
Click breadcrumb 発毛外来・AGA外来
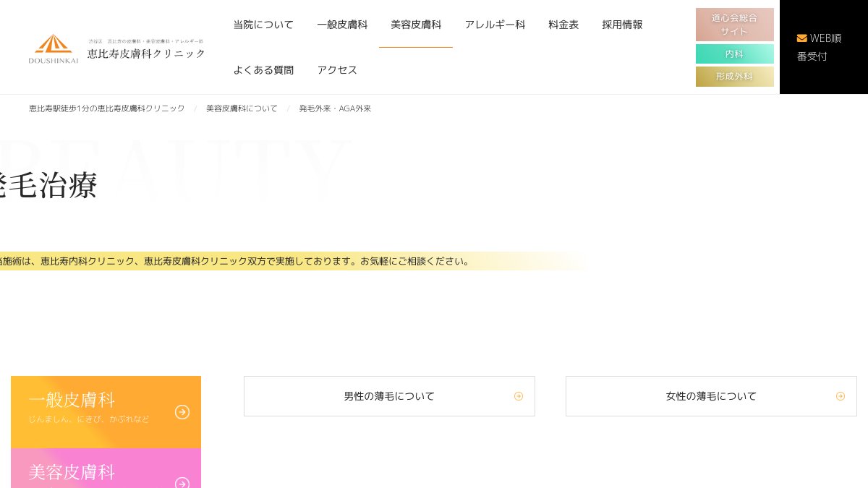(335, 108)
